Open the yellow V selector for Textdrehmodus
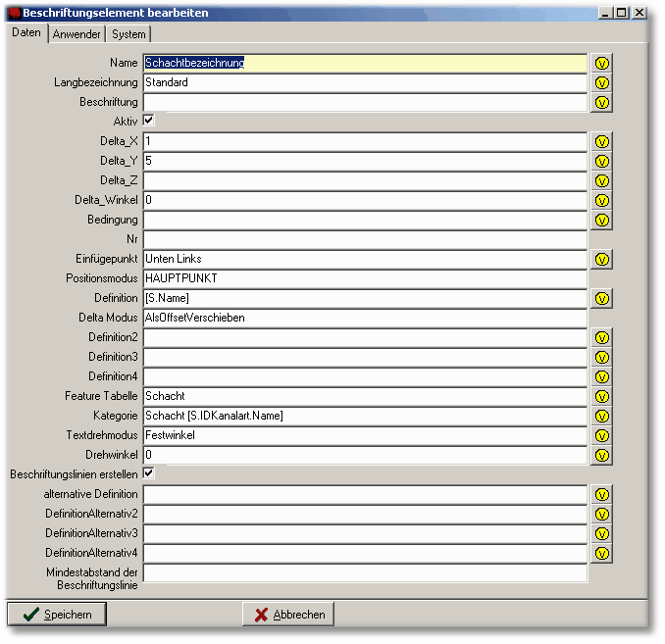 [602, 435]
